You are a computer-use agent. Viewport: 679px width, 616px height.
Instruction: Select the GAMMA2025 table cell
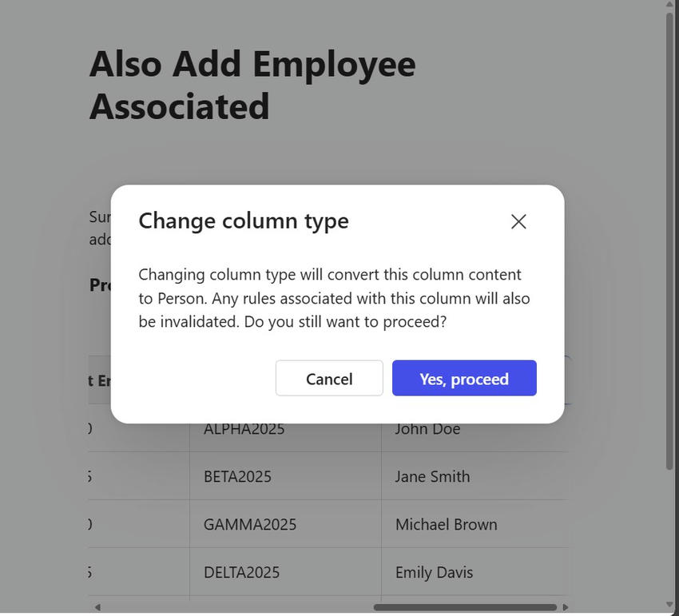tap(248, 524)
